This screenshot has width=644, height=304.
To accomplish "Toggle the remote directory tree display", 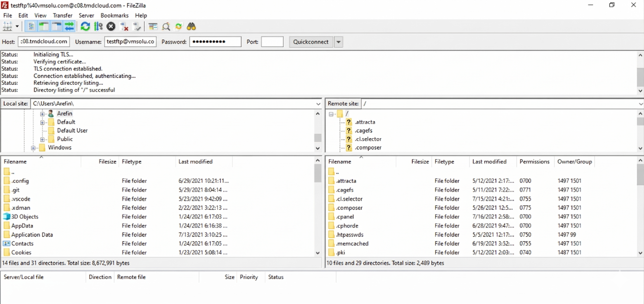I will [56, 26].
